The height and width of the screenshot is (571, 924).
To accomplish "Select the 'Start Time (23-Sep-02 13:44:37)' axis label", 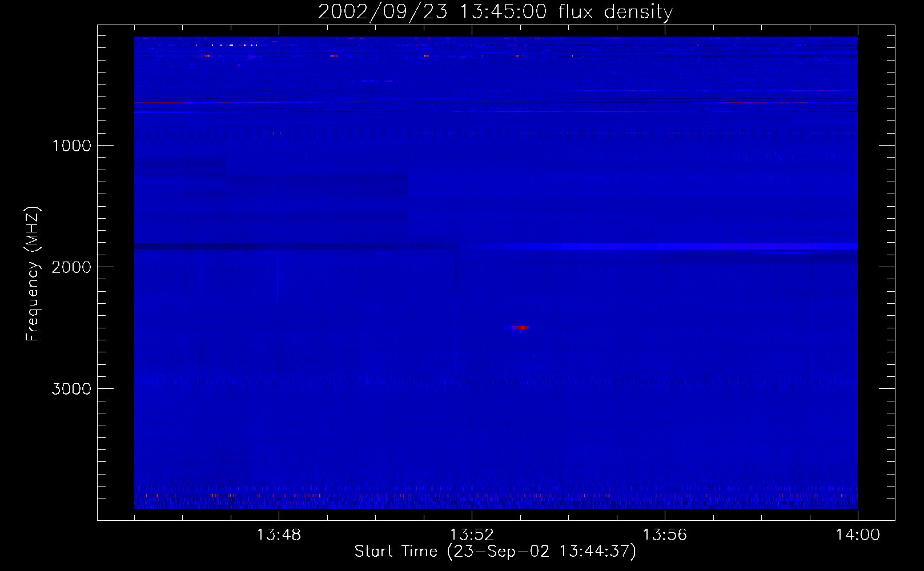I will click(x=495, y=552).
